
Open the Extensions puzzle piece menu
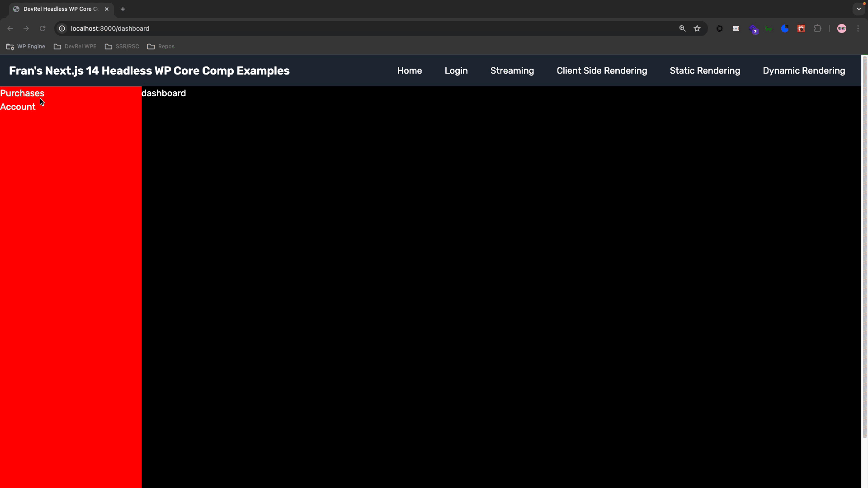[x=817, y=28]
